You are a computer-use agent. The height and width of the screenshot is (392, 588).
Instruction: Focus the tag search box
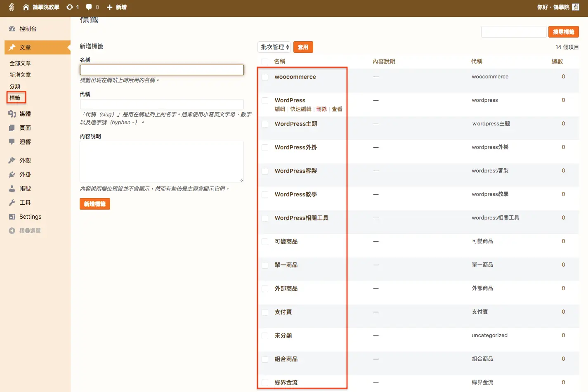tap(514, 32)
